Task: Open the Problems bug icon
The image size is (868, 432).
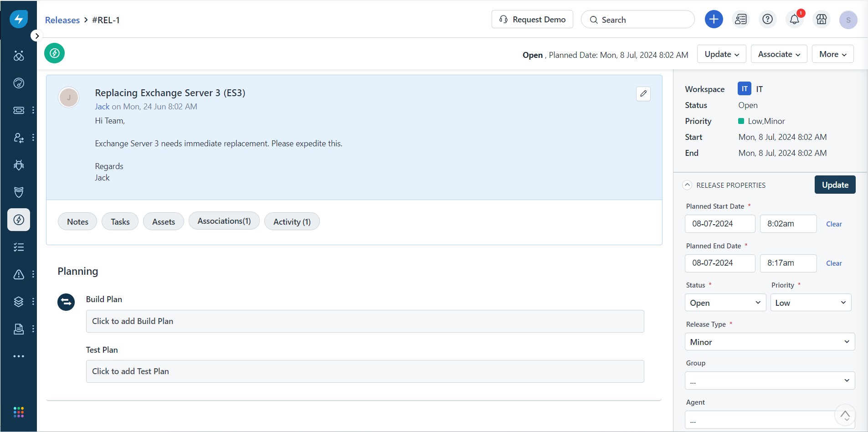Action: (19, 165)
